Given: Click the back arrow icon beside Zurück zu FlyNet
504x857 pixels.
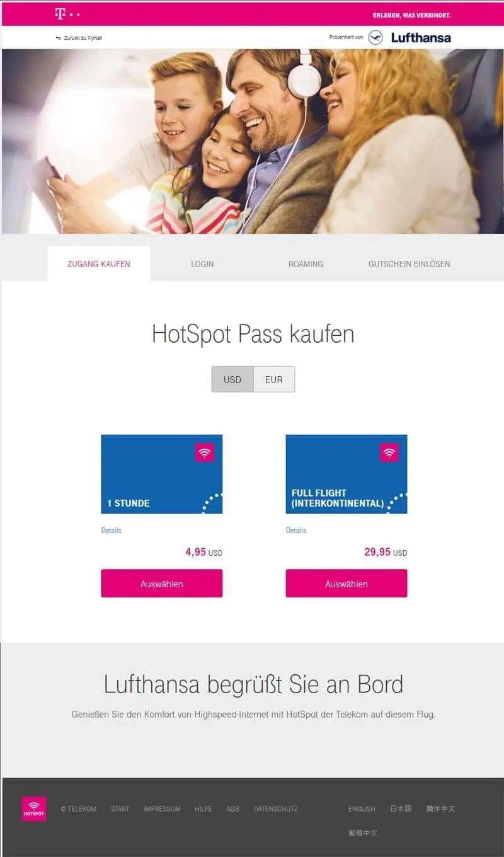Looking at the screenshot, I should coord(59,38).
